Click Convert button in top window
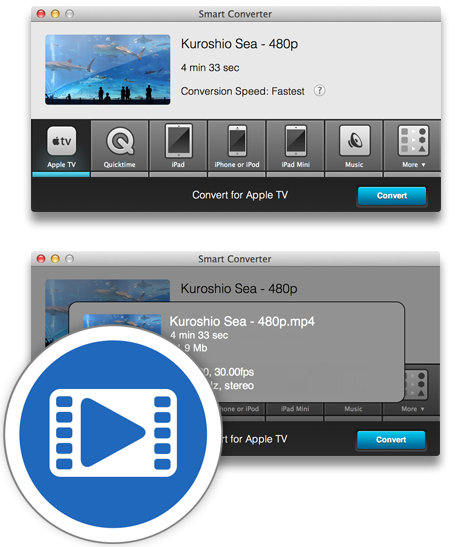Image resolution: width=465 pixels, height=547 pixels. pos(392,196)
